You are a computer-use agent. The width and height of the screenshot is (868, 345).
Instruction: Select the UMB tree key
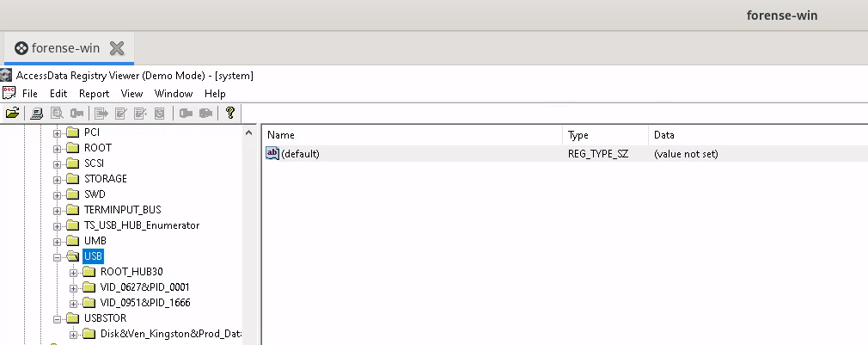(x=95, y=241)
